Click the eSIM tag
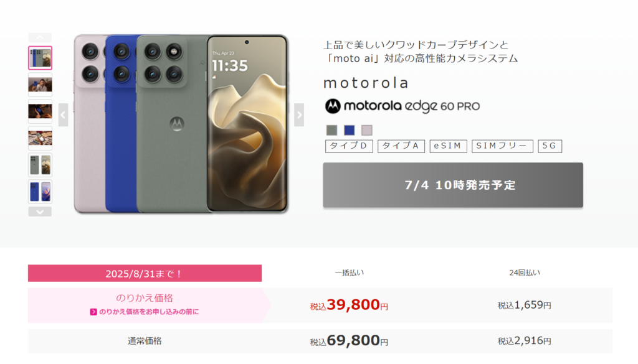Viewport: 638px width, 364px height. 448,146
